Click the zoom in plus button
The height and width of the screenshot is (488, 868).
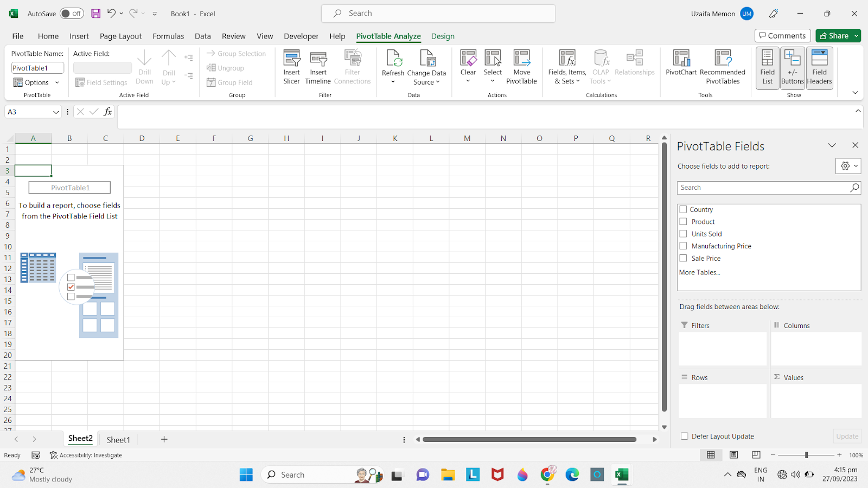click(839, 455)
